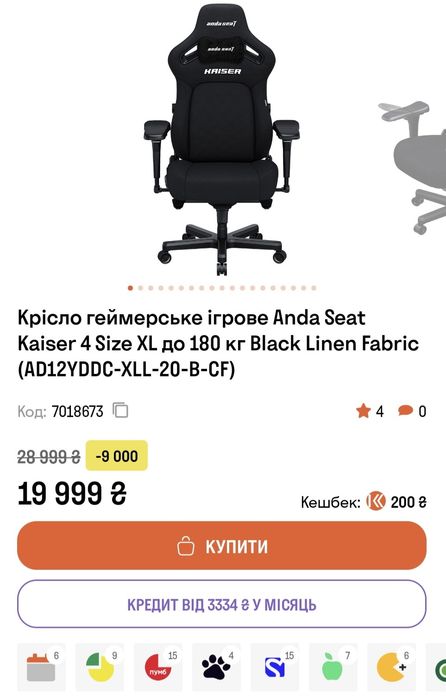The width and height of the screenshot is (446, 699).
Task: Tap the main black chair product image
Action: 222,138
